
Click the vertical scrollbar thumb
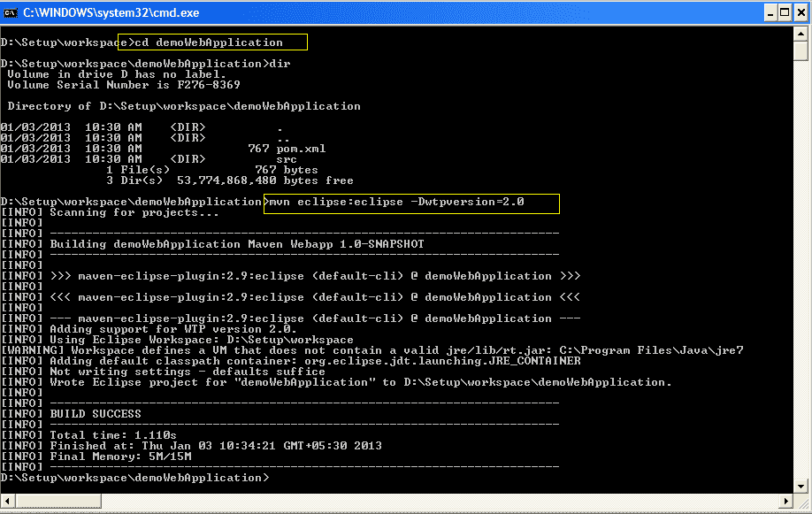(801, 50)
